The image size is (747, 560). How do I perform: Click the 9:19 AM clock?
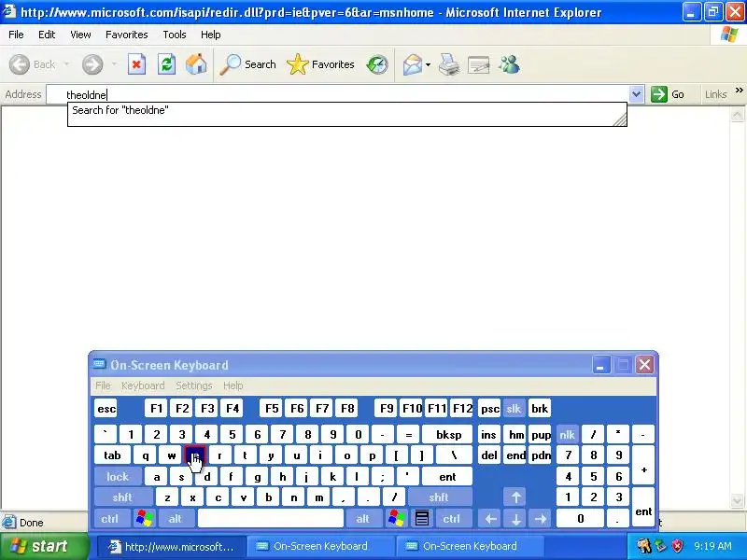click(712, 546)
